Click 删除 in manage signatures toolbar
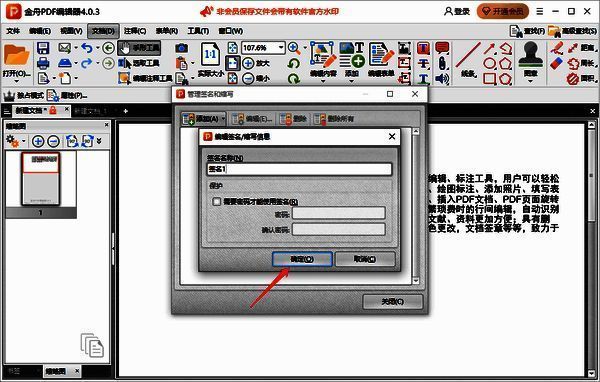The image size is (600, 382). click(294, 119)
